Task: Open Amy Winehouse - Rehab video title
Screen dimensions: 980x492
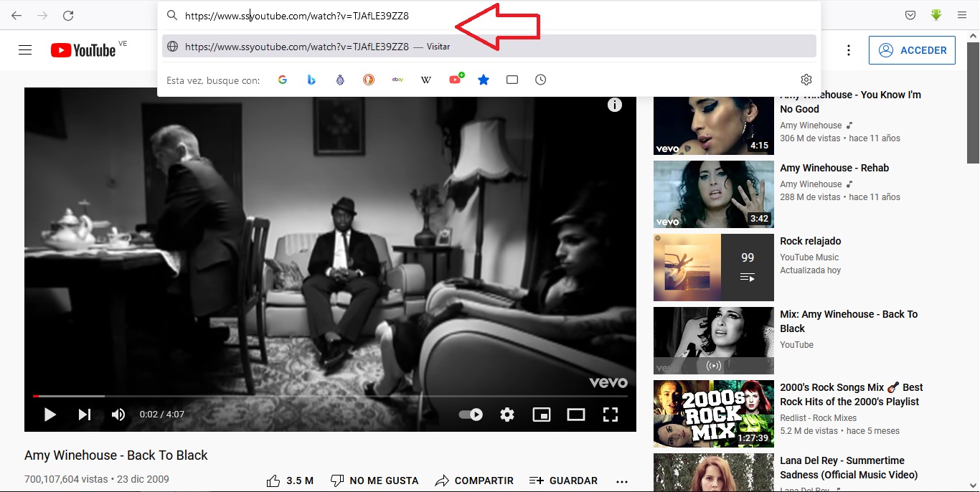Action: coord(834,168)
